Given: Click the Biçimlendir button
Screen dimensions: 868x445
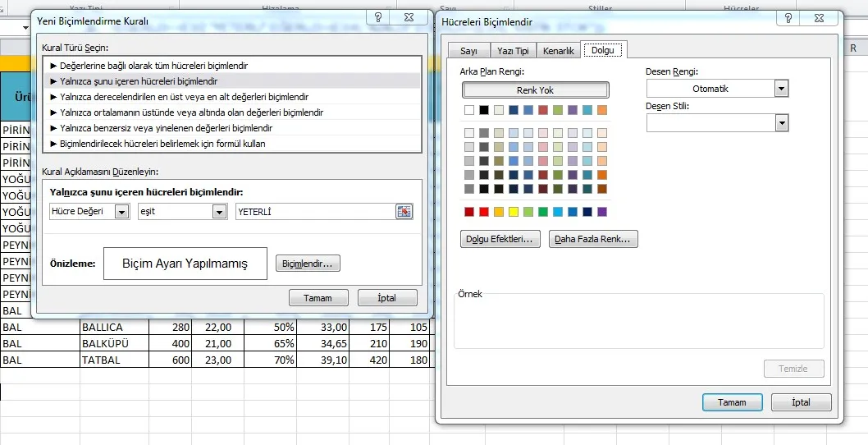Looking at the screenshot, I should pos(308,264).
